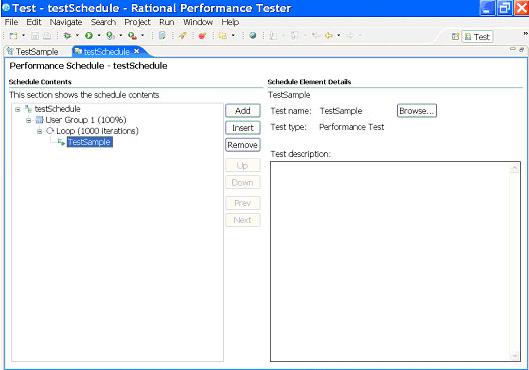
Task: Click the green Run toolbar icon
Action: pos(89,35)
